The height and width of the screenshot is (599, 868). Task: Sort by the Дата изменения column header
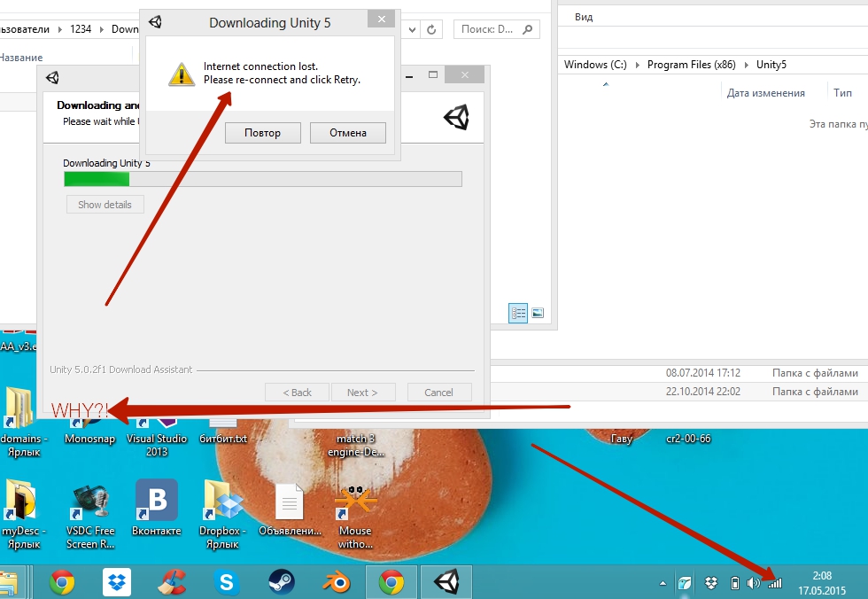765,93
